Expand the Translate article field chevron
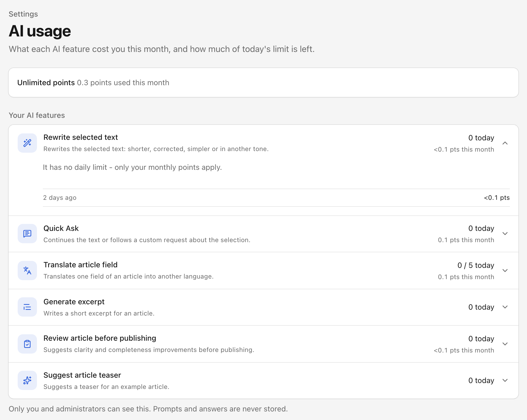527x420 pixels. click(x=505, y=271)
